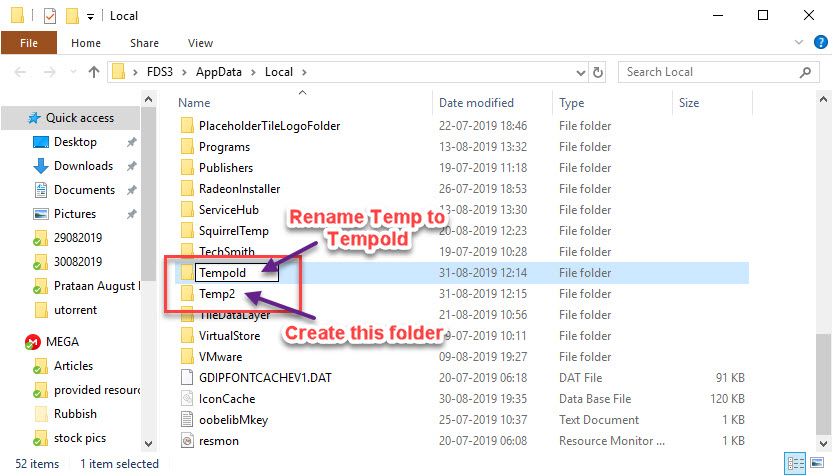Viewport: 833px width, 476px height.
Task: Select the PlaceholderTileLogoFolder folder icon
Action: pos(187,125)
